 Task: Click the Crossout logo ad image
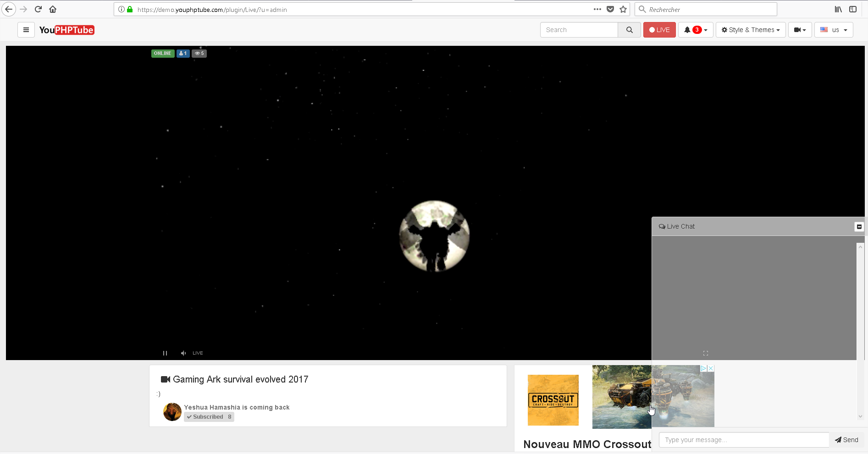pos(553,400)
